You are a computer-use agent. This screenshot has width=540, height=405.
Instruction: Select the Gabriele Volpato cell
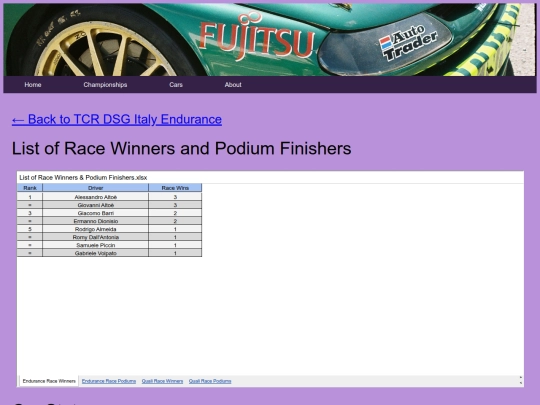(95, 253)
